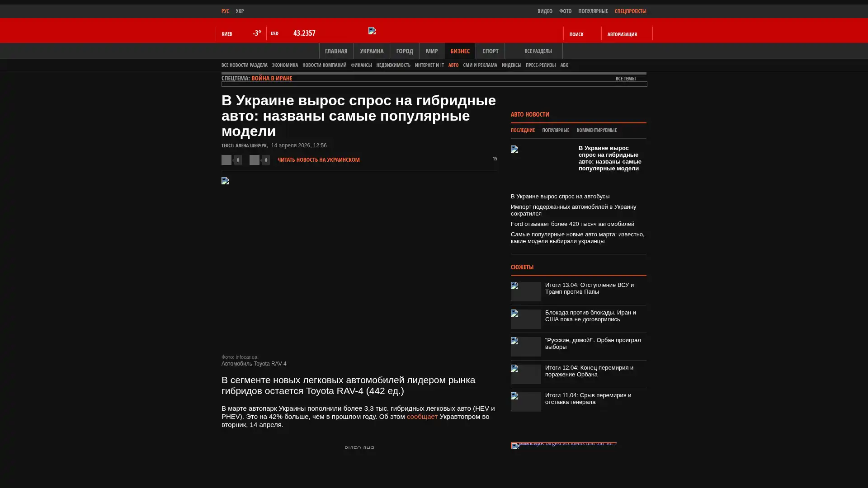Expand the ВСЕ РАЗДЕЛЫ menu
The image size is (868, 488).
pos(538,51)
